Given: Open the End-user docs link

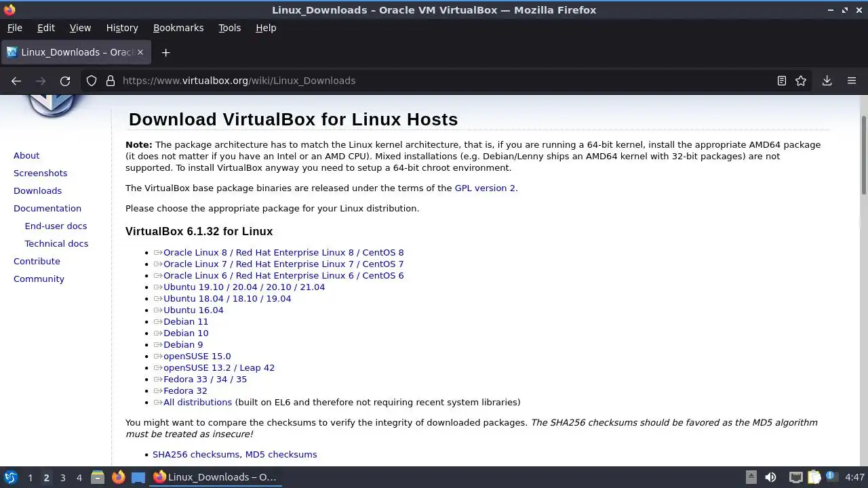Looking at the screenshot, I should [x=56, y=226].
